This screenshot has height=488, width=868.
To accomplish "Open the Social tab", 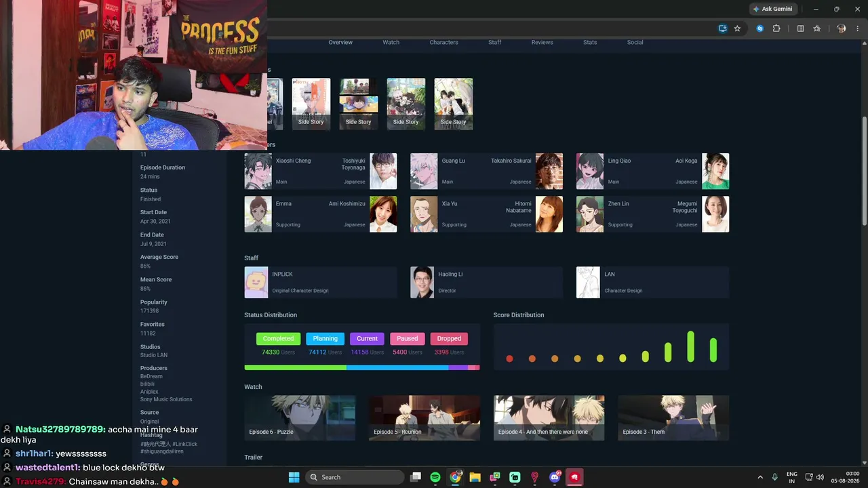I will (x=635, y=42).
